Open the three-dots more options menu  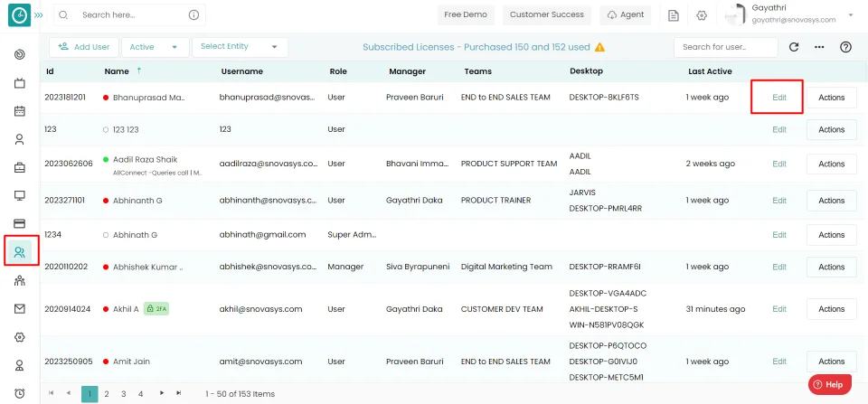tap(819, 47)
